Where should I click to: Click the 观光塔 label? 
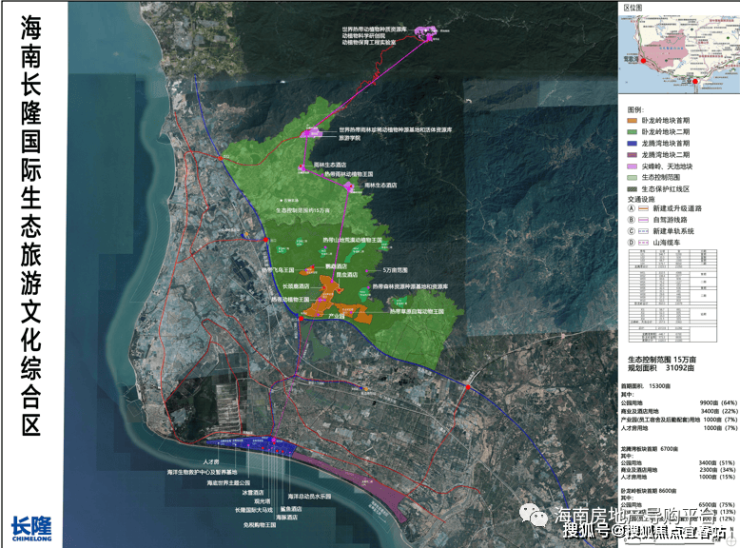[x=262, y=501]
